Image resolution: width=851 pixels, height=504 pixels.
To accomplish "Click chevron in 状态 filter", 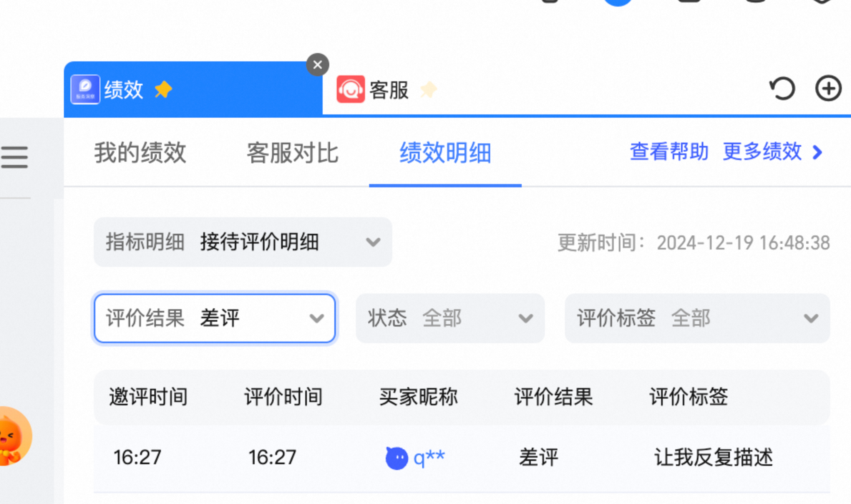I will coord(525,318).
